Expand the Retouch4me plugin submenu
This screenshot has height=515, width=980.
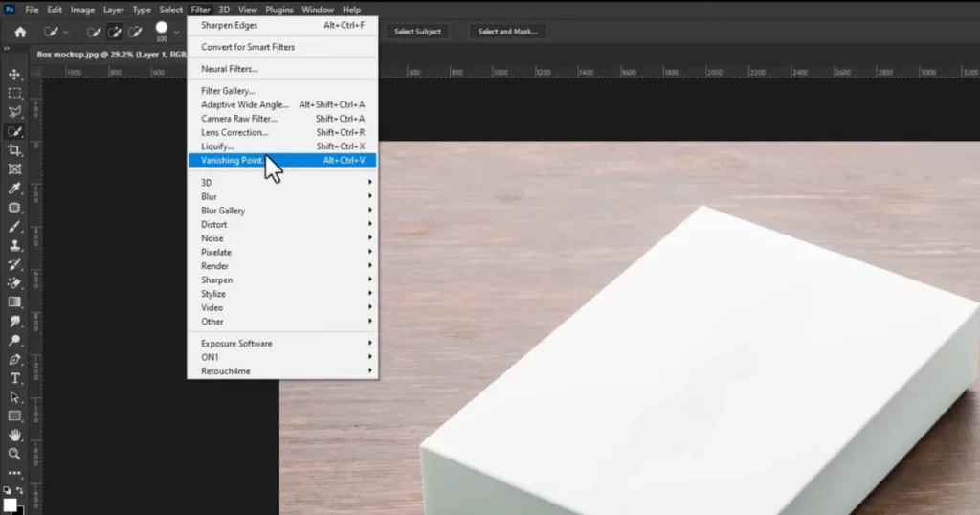(282, 371)
